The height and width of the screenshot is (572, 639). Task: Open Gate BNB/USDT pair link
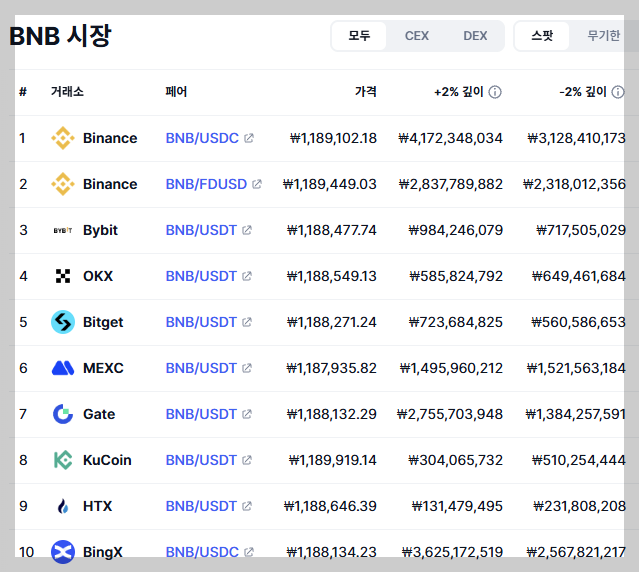click(x=201, y=414)
